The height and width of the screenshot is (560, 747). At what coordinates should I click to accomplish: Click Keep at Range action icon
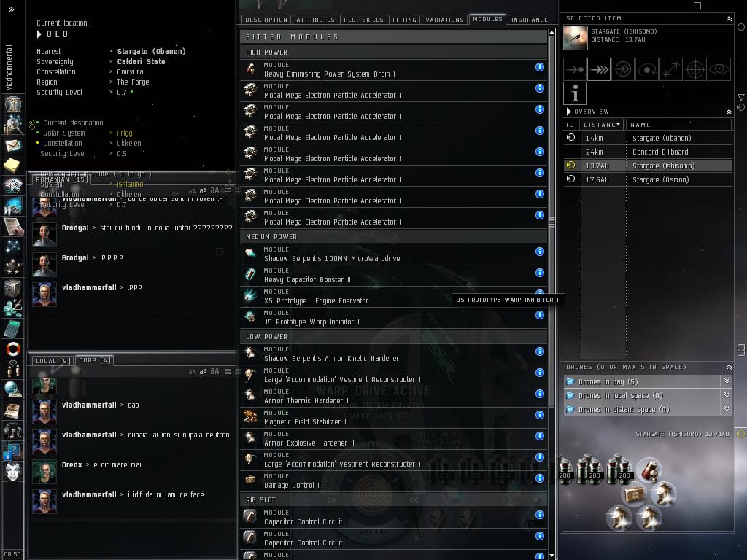671,69
